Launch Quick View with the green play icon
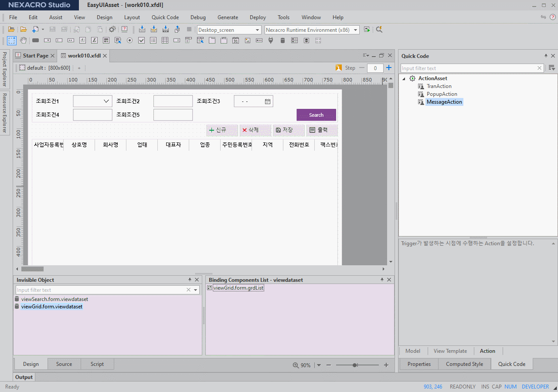The height and width of the screenshot is (392, 558). (367, 30)
